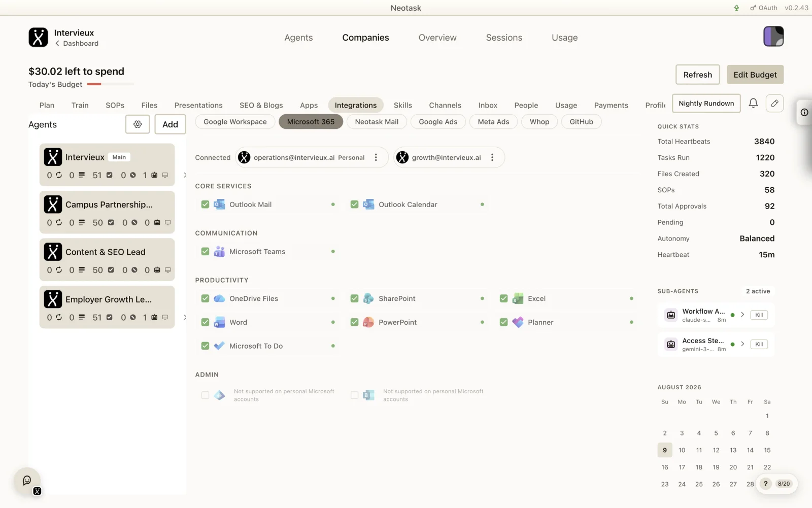The height and width of the screenshot is (508, 812).
Task: Click the Add agent button
Action: coord(170,124)
